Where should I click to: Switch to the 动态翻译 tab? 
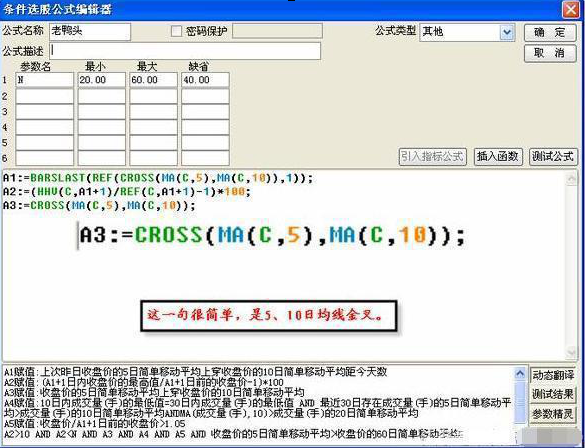[x=553, y=375]
